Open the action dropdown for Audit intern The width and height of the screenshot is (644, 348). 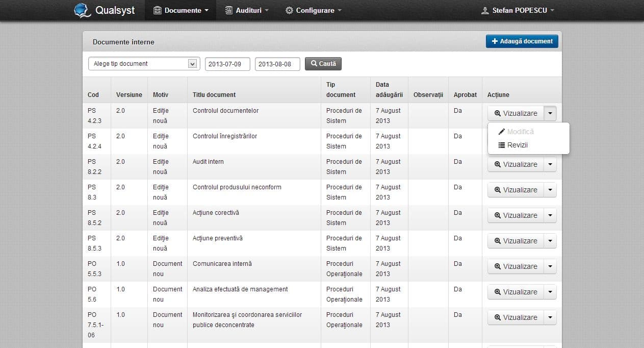pos(550,164)
